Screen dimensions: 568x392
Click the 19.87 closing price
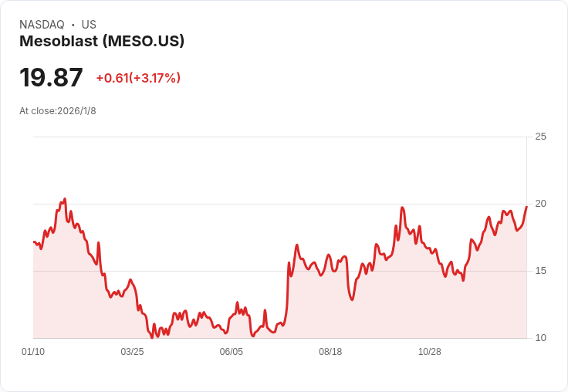coord(51,78)
